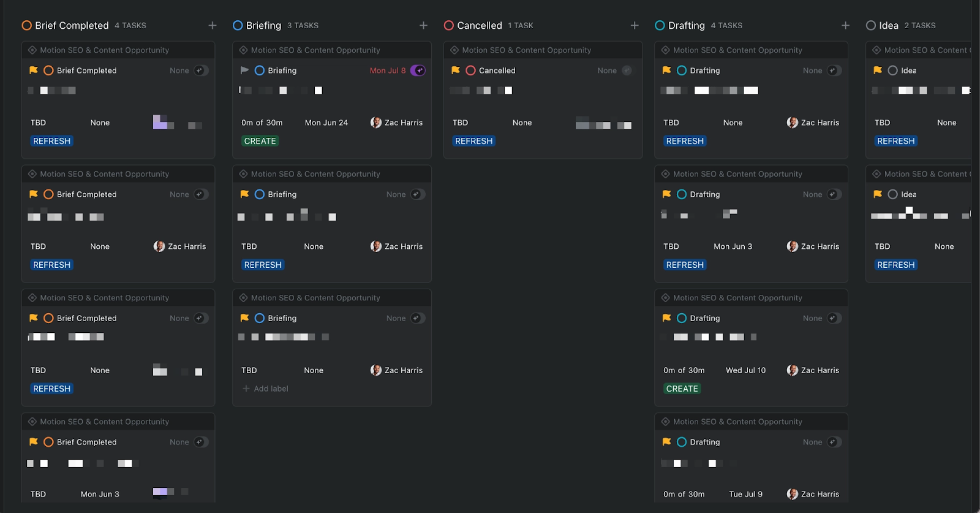Image resolution: width=980 pixels, height=513 pixels.
Task: Open TBD duration field on Cancelled card
Action: pyautogui.click(x=460, y=123)
